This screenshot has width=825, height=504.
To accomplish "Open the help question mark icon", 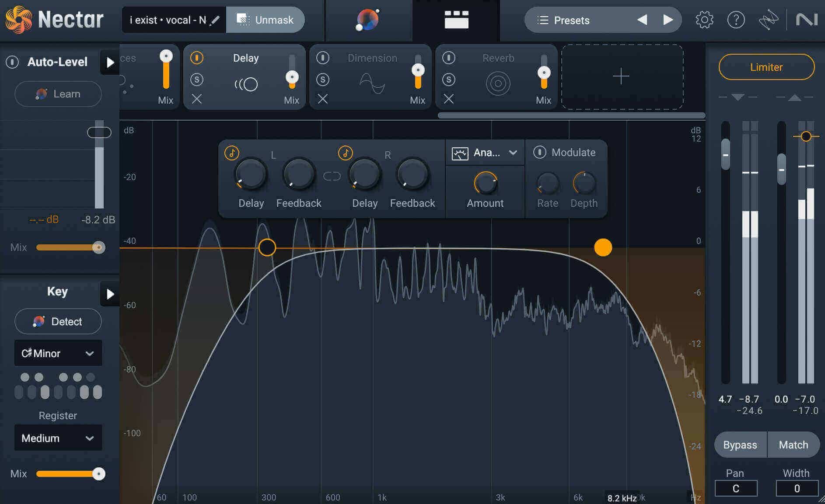I will click(736, 20).
